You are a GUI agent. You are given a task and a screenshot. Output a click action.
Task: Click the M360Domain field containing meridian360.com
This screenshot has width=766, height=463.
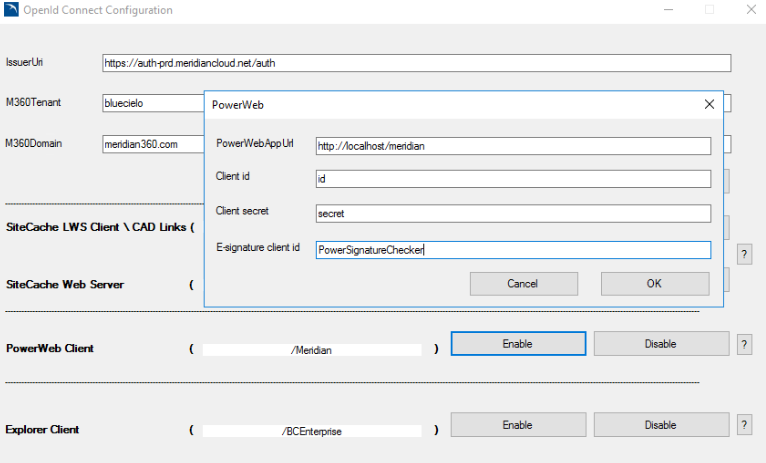coord(153,144)
